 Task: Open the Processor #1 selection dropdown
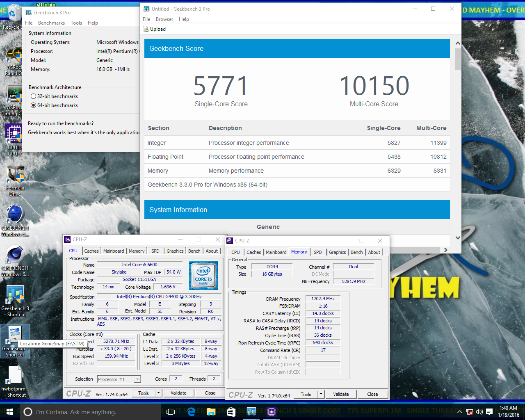tap(119, 379)
